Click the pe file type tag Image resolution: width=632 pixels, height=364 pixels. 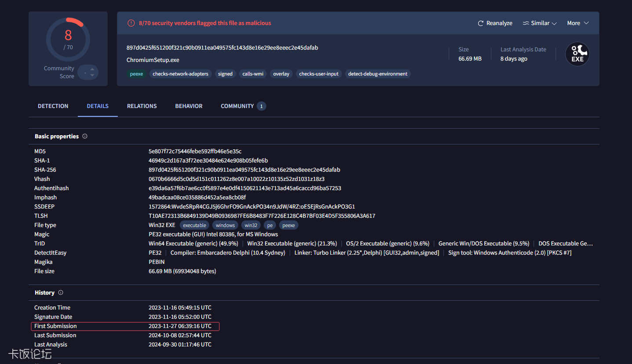click(x=270, y=225)
